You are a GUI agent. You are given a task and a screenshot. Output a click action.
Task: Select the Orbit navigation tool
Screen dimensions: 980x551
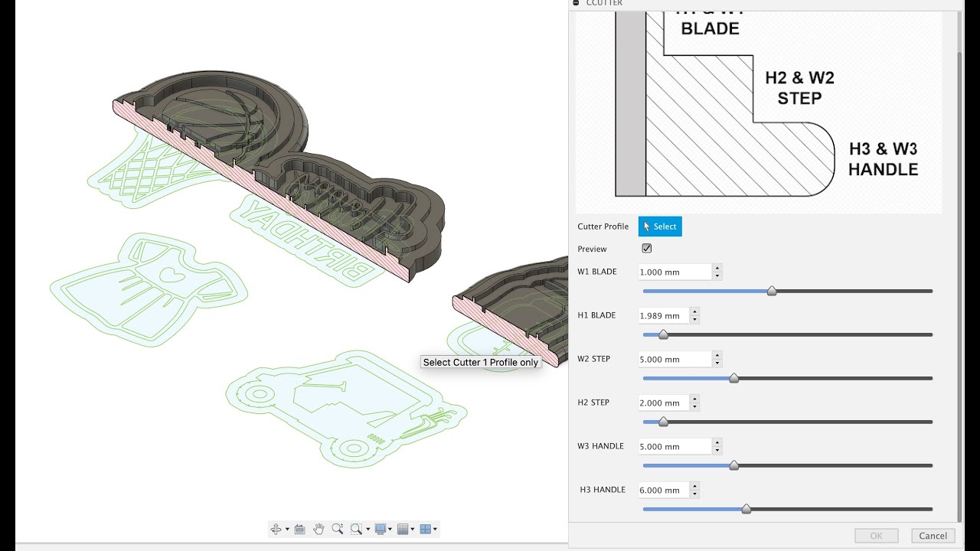[276, 529]
